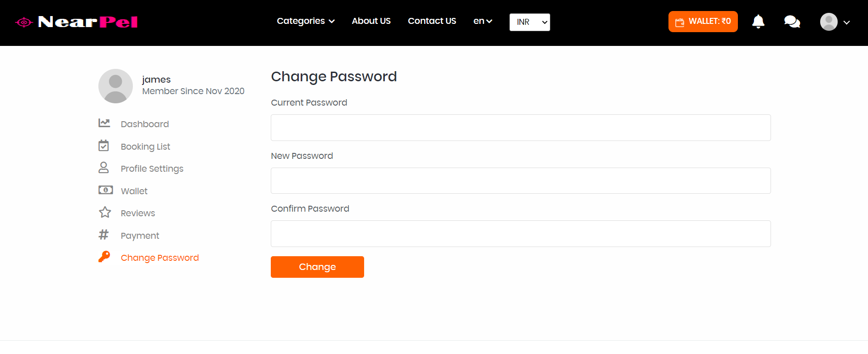Click the Booking List calendar icon
Screen dimensions: 868x354
coord(104,146)
